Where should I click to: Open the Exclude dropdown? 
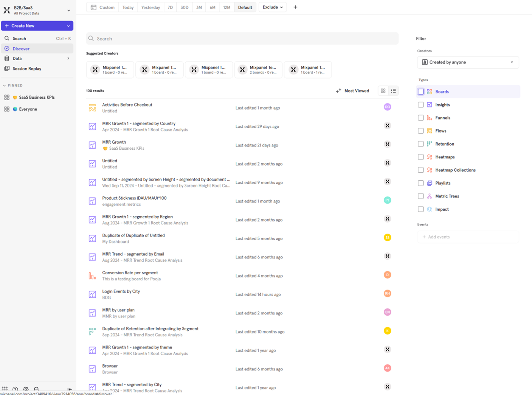tap(273, 7)
